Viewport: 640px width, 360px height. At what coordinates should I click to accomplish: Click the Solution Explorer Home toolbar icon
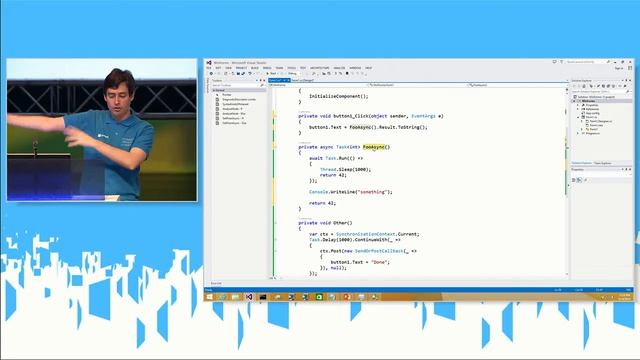coord(584,86)
